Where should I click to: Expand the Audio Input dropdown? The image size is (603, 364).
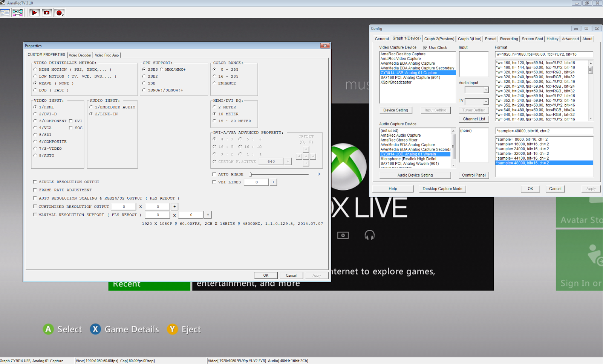click(x=477, y=90)
